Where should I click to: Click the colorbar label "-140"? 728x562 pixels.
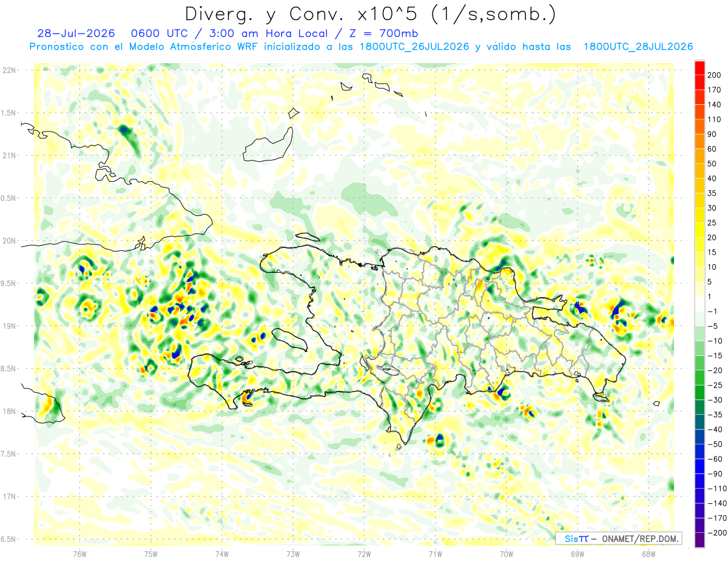tap(718, 503)
